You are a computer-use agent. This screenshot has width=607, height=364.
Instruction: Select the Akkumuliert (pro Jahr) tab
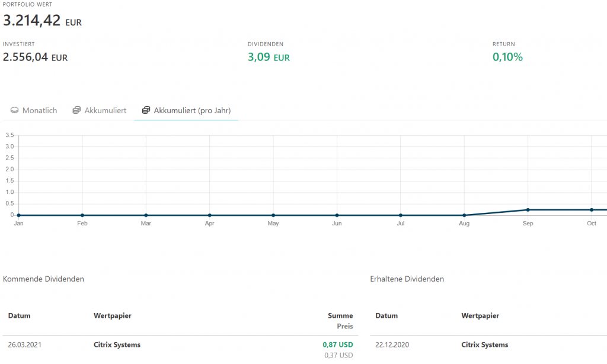[x=186, y=110]
